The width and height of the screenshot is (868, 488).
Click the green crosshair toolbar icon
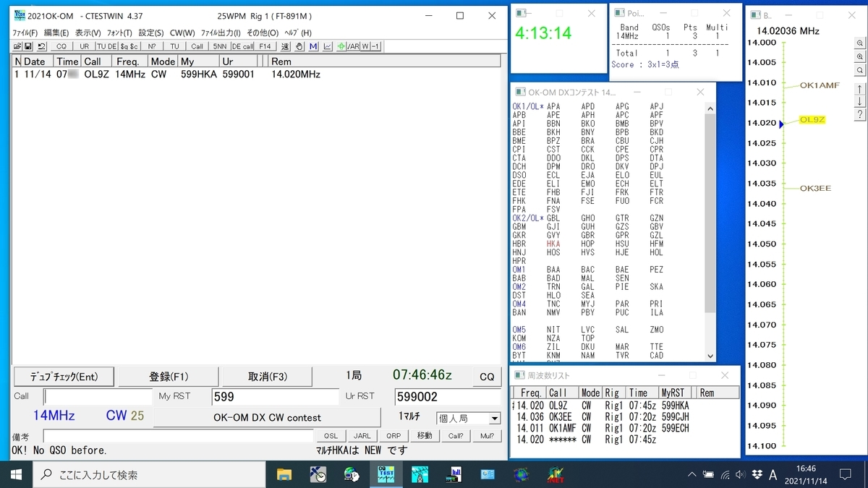341,46
